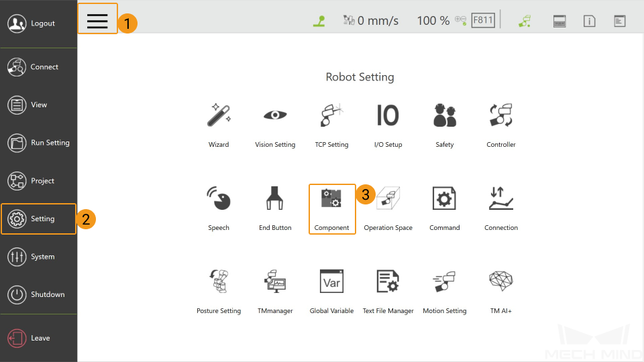Click Leave in the sidebar
The height and width of the screenshot is (362, 644).
pyautogui.click(x=29, y=338)
